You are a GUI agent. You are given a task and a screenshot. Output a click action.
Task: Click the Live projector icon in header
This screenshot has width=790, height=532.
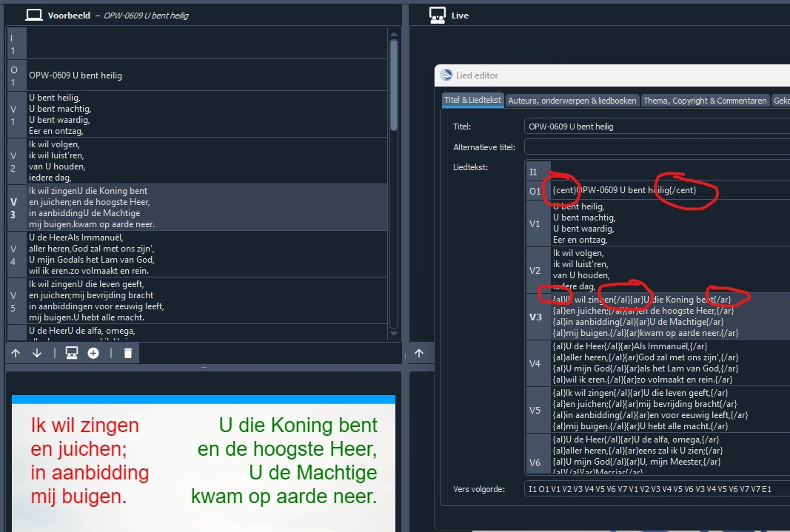point(437,15)
